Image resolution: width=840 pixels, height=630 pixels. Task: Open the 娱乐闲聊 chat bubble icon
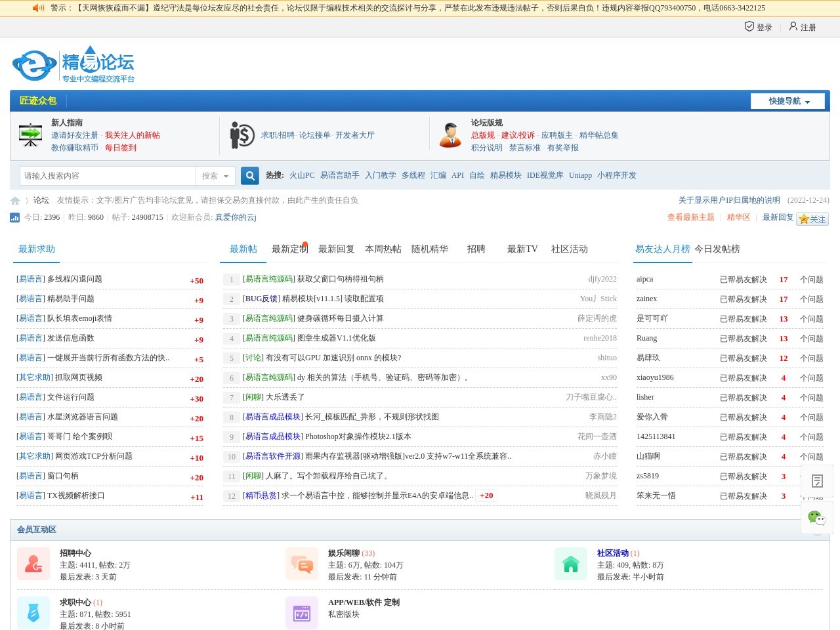click(x=302, y=564)
